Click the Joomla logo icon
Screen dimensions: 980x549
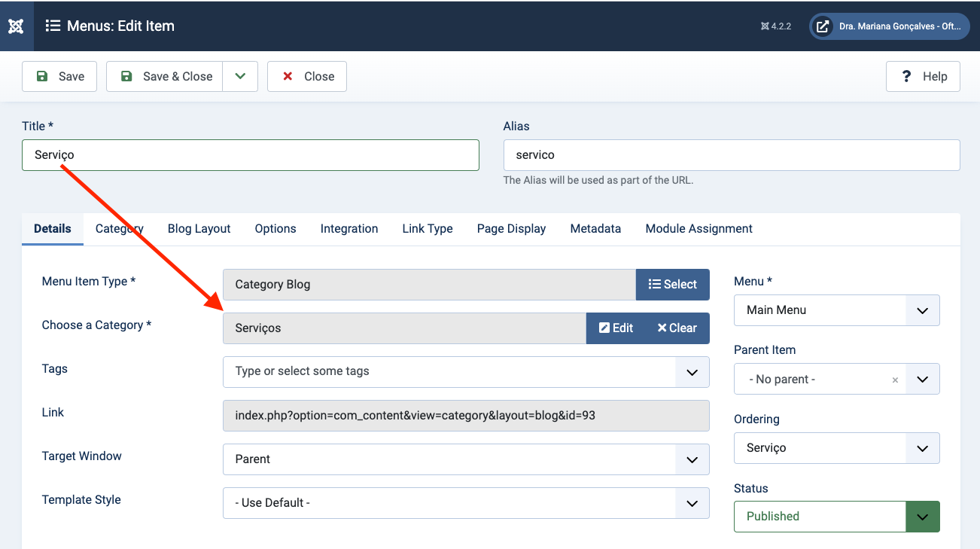coord(16,26)
